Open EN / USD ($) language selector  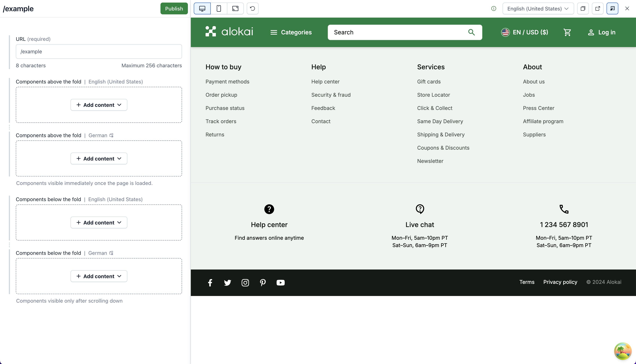pyautogui.click(x=524, y=32)
